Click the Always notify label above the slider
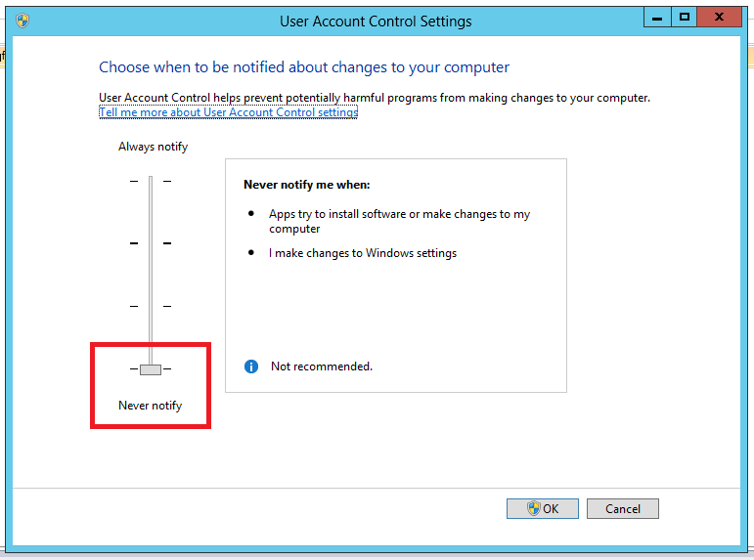The height and width of the screenshot is (560, 754). pos(153,147)
